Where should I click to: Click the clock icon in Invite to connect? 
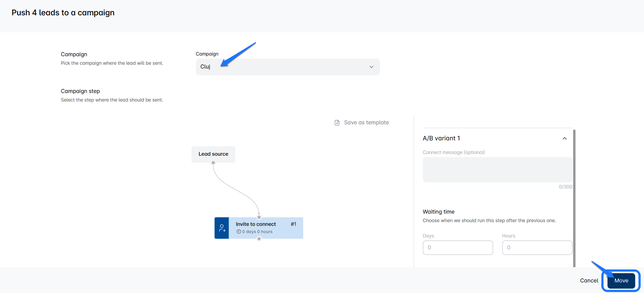[239, 232]
